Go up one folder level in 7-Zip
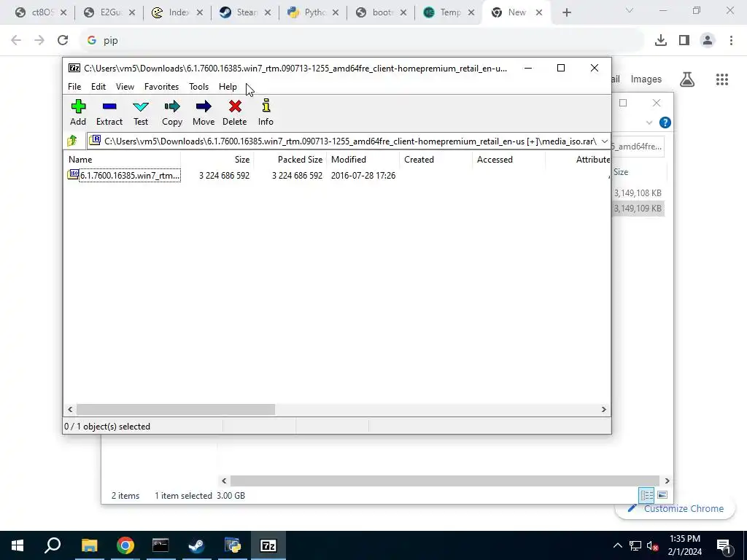 point(72,141)
